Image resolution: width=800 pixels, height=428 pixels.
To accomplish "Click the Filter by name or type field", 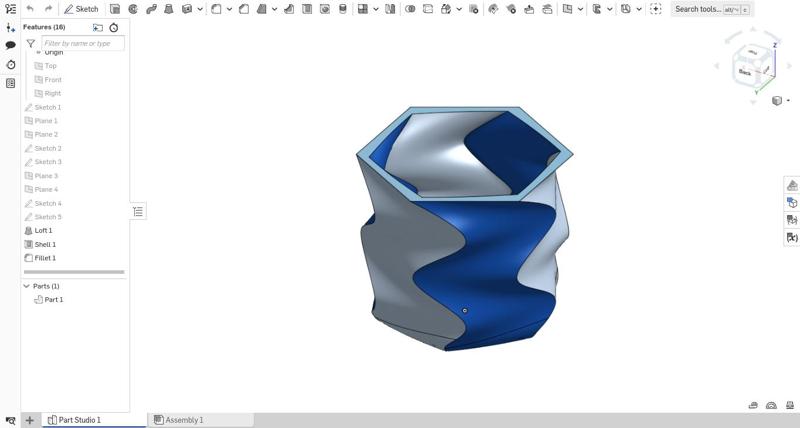I will [x=83, y=43].
